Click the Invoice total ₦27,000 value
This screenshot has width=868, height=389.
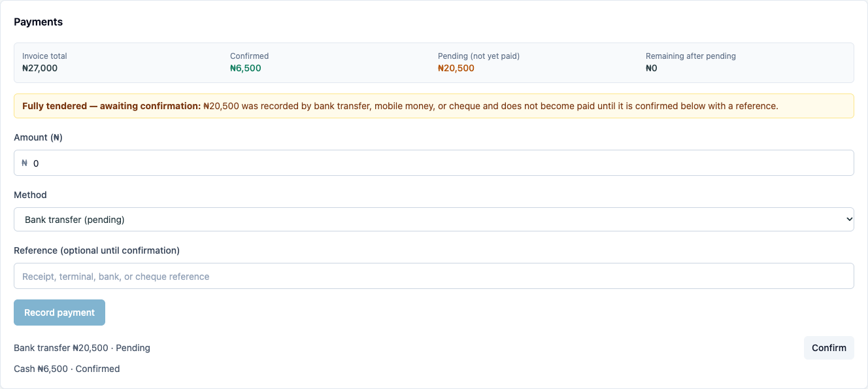(40, 68)
